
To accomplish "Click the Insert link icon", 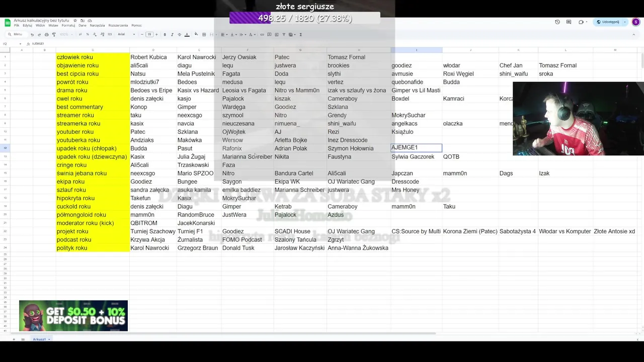I will coord(262,35).
